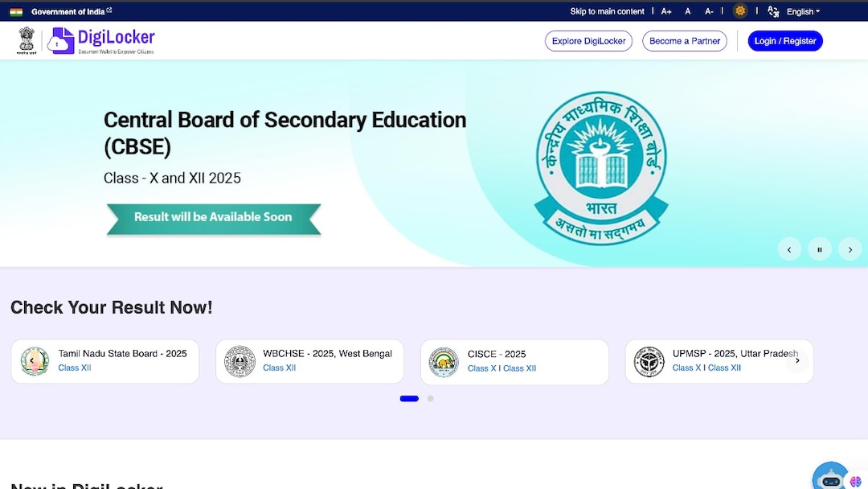Select the CISCE board seal icon
868x489 pixels.
tap(444, 361)
